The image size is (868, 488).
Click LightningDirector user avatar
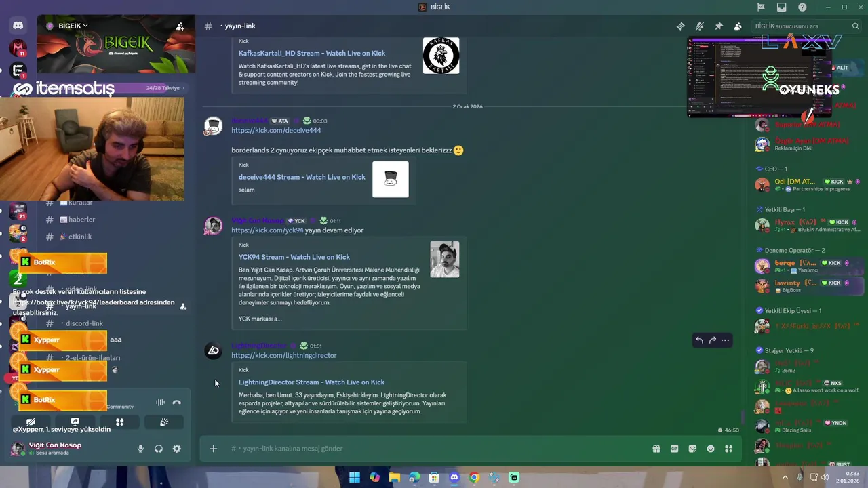click(x=214, y=350)
